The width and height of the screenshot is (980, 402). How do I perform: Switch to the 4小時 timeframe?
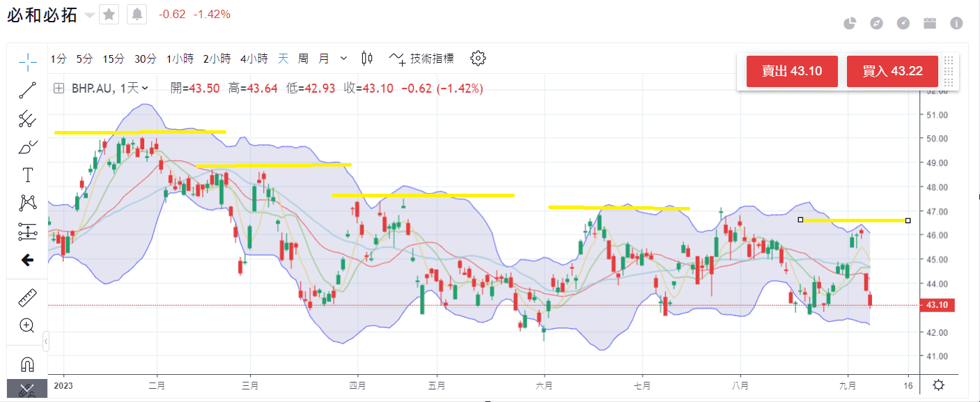point(254,59)
